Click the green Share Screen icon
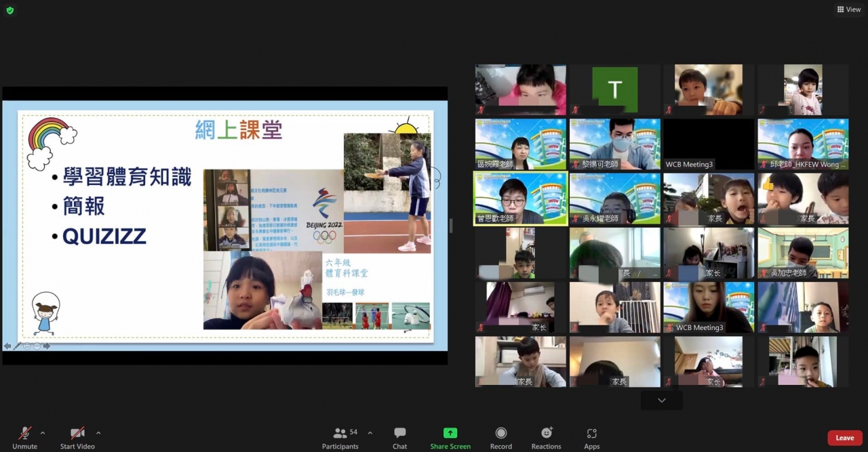This screenshot has height=452, width=868. point(450,434)
